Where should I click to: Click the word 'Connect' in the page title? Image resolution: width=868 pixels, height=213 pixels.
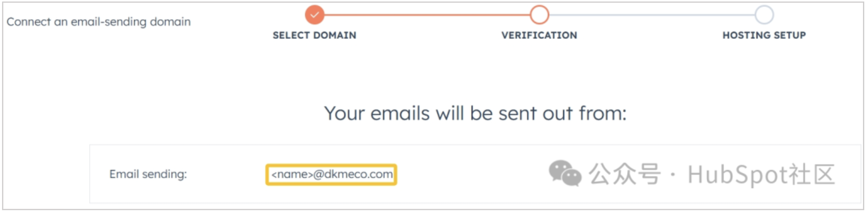[x=28, y=22]
